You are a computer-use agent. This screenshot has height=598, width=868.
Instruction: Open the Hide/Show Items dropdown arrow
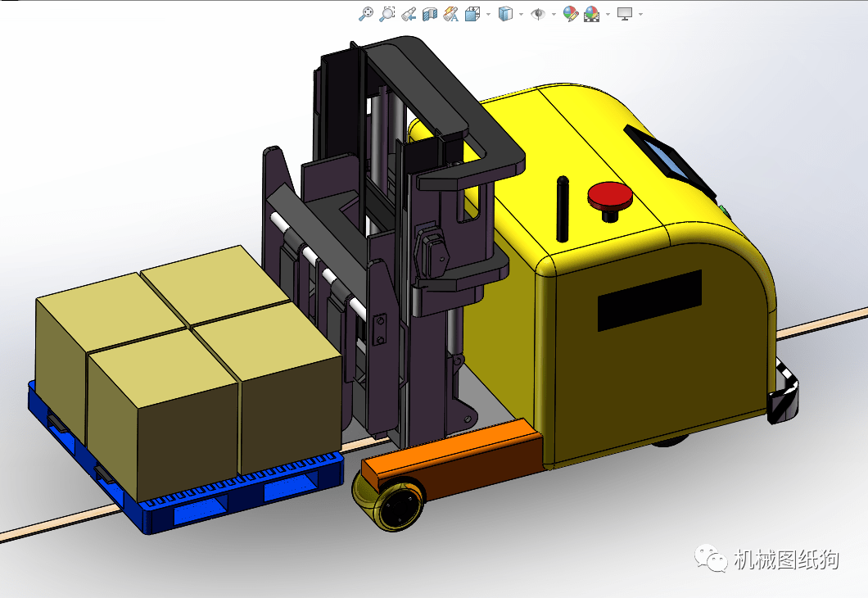pos(554,14)
